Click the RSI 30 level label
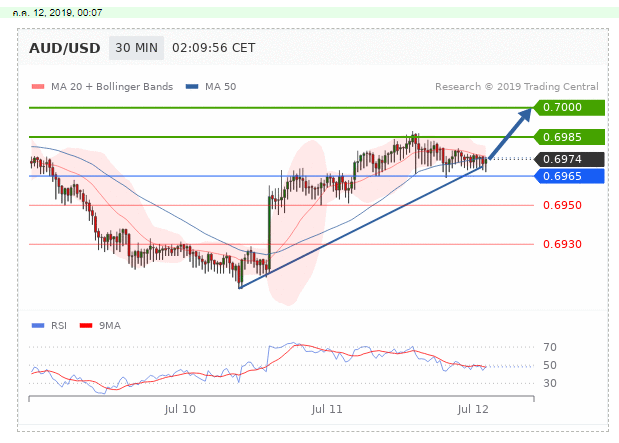 (x=550, y=383)
